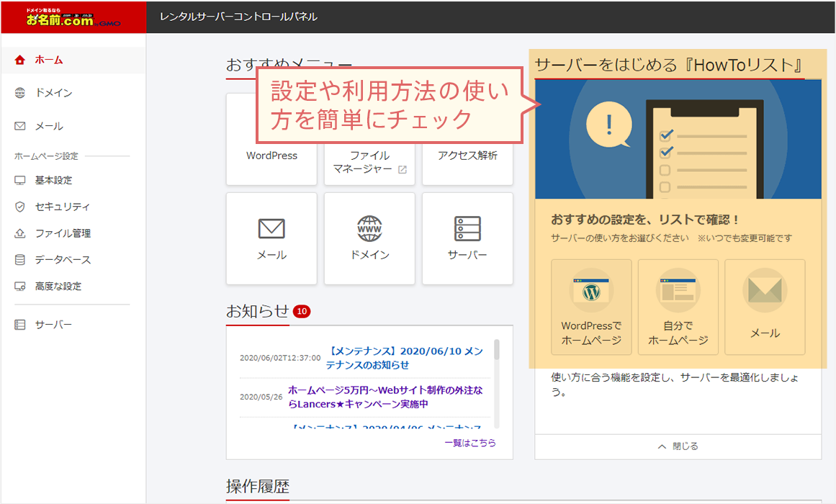
Task: Collapse the HowTo panel with 閉じる
Action: [678, 446]
